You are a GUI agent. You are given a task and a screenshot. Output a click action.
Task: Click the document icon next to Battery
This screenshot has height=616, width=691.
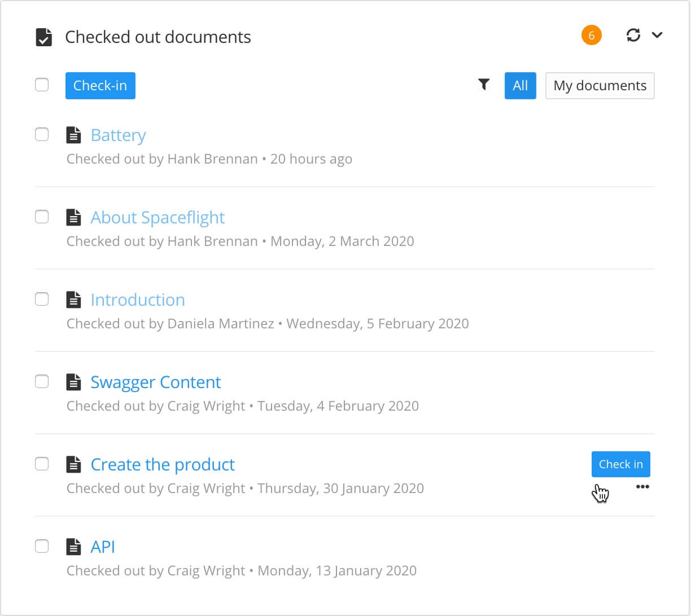[74, 134]
